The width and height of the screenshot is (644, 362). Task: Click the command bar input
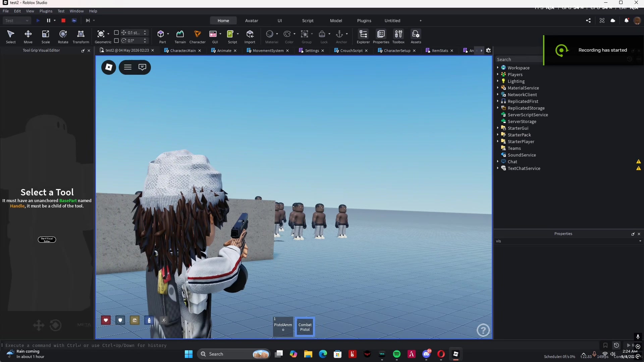pos(299,345)
